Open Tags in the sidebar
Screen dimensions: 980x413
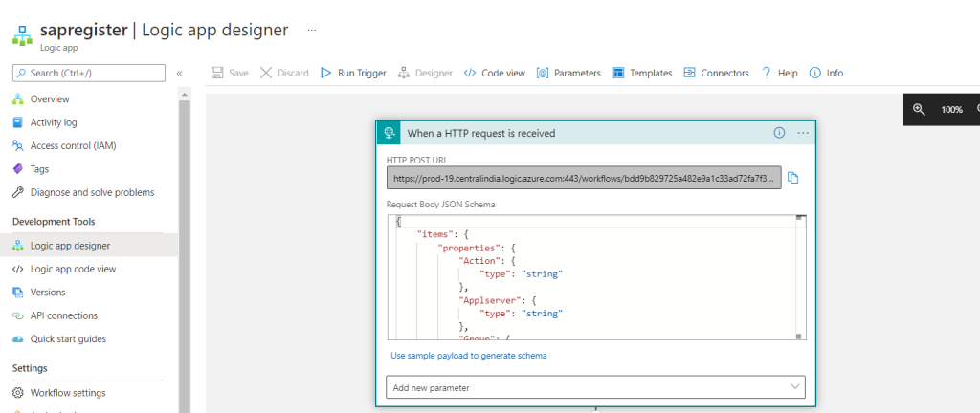[x=39, y=169]
